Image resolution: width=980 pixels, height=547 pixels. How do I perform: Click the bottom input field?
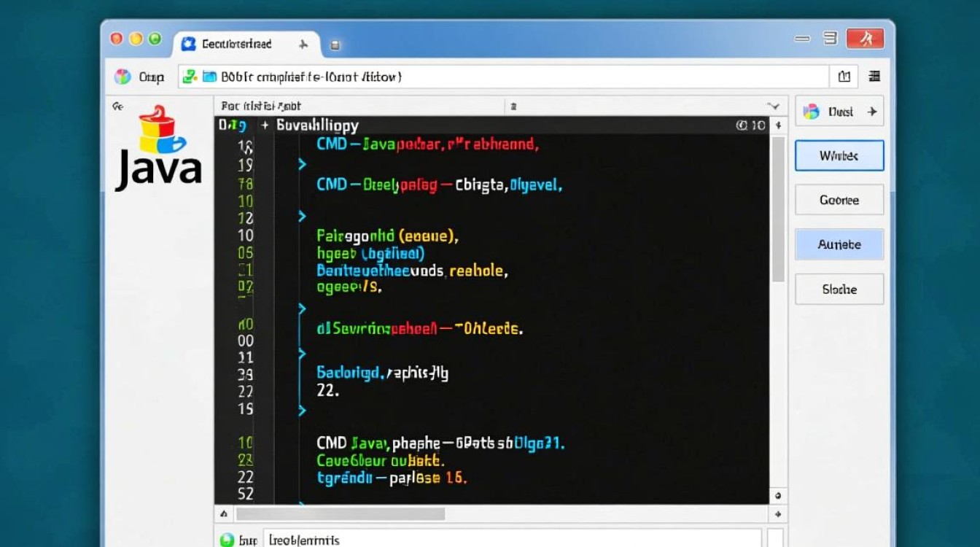[x=510, y=540]
